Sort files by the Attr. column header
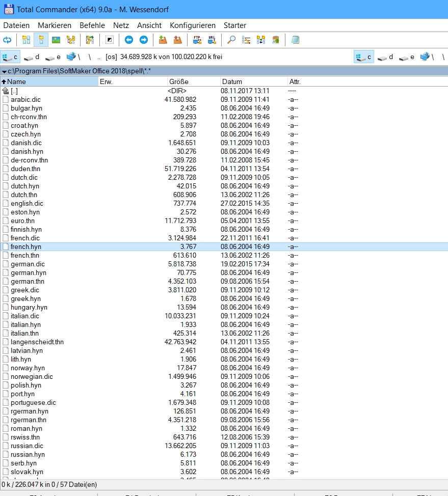448x496 pixels. (x=295, y=81)
